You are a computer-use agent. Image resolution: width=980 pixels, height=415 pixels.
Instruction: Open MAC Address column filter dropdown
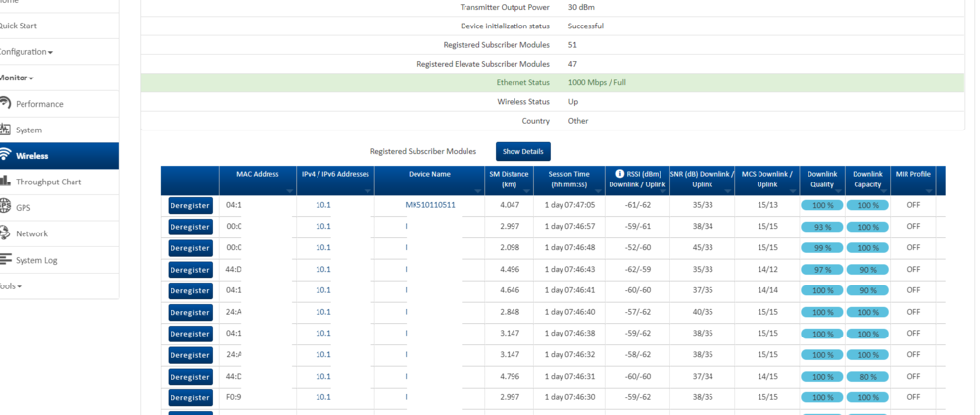[x=291, y=191]
